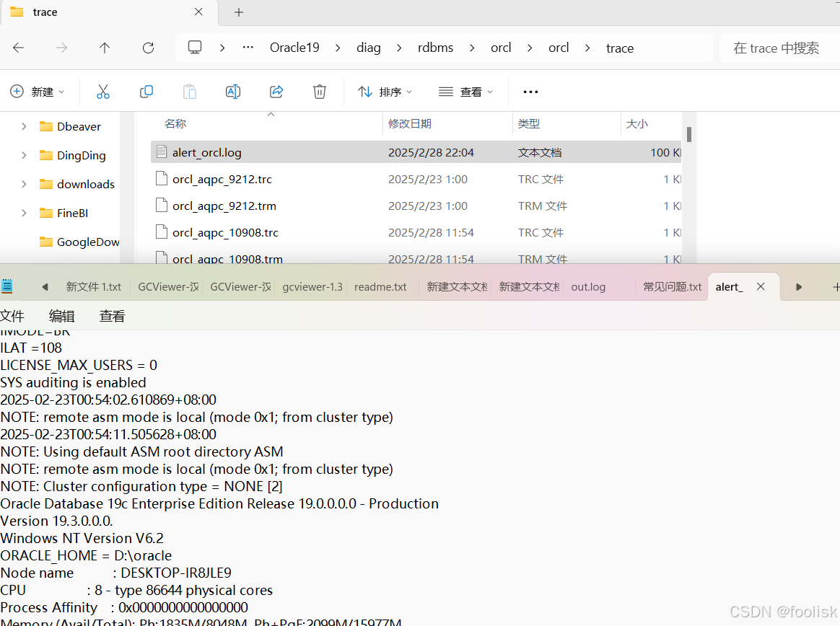Switch to out.log tab
Image resolution: width=840 pixels, height=626 pixels.
[x=588, y=286]
